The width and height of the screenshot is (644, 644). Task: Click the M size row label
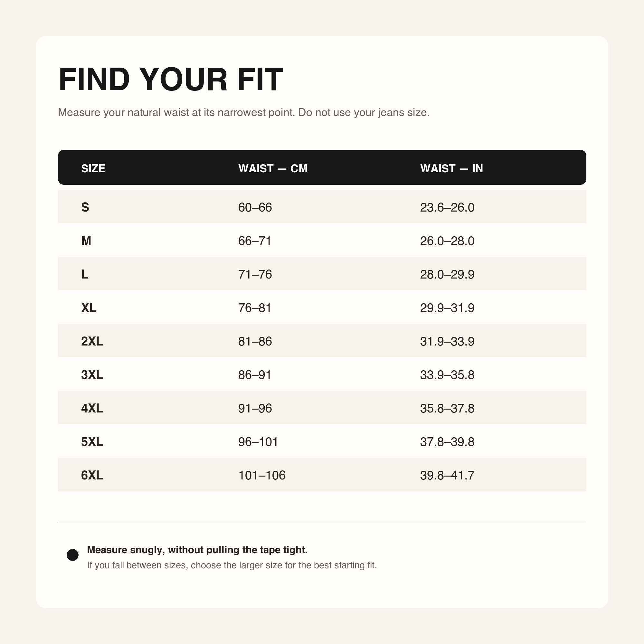click(86, 241)
